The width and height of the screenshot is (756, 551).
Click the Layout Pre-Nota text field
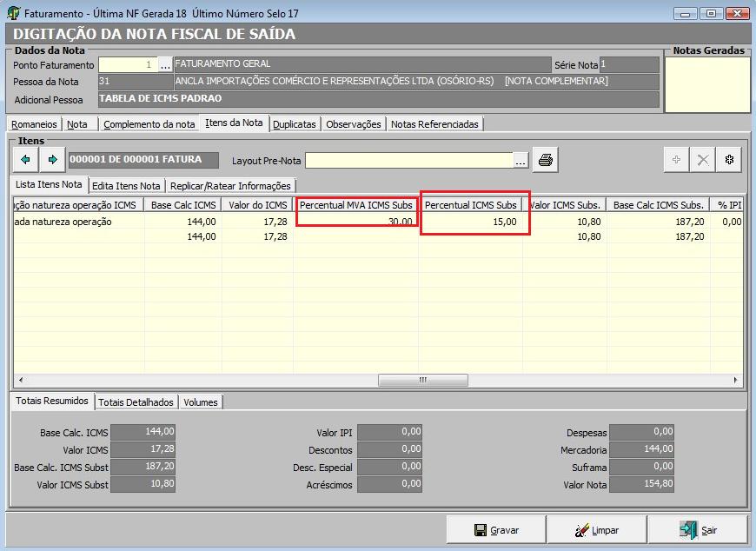pyautogui.click(x=408, y=160)
